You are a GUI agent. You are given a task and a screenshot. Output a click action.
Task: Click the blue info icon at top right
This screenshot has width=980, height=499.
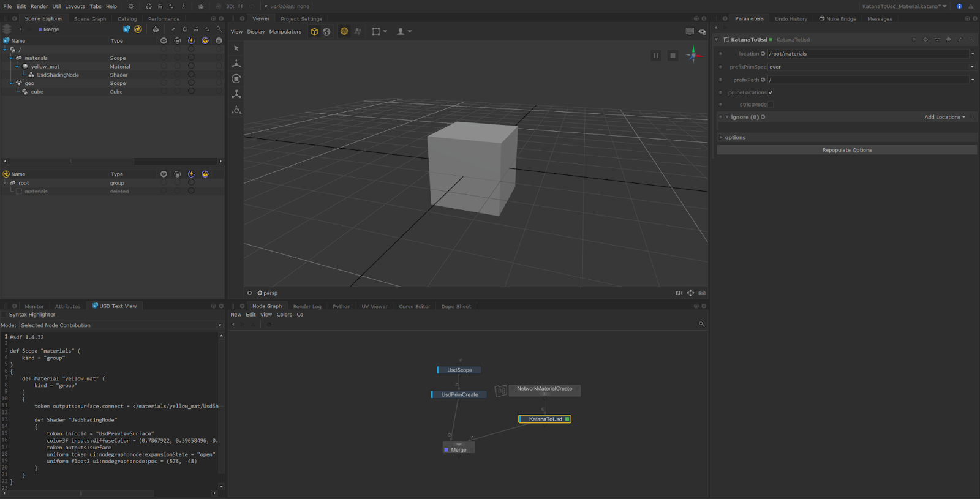959,6
